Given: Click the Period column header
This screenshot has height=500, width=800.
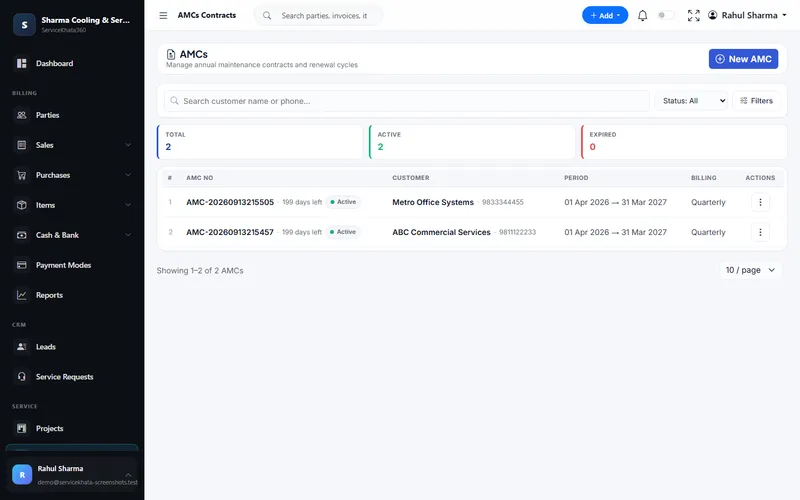Looking at the screenshot, I should pyautogui.click(x=576, y=178).
